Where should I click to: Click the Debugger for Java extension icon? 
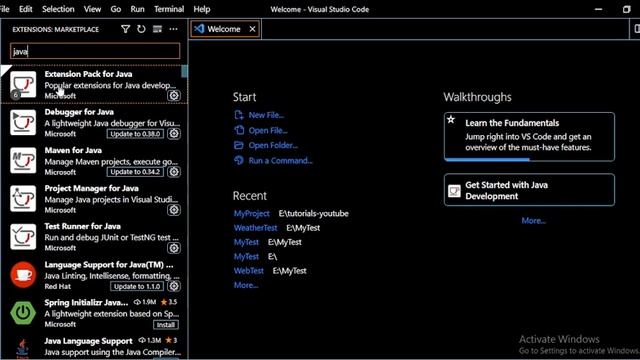coord(23,122)
